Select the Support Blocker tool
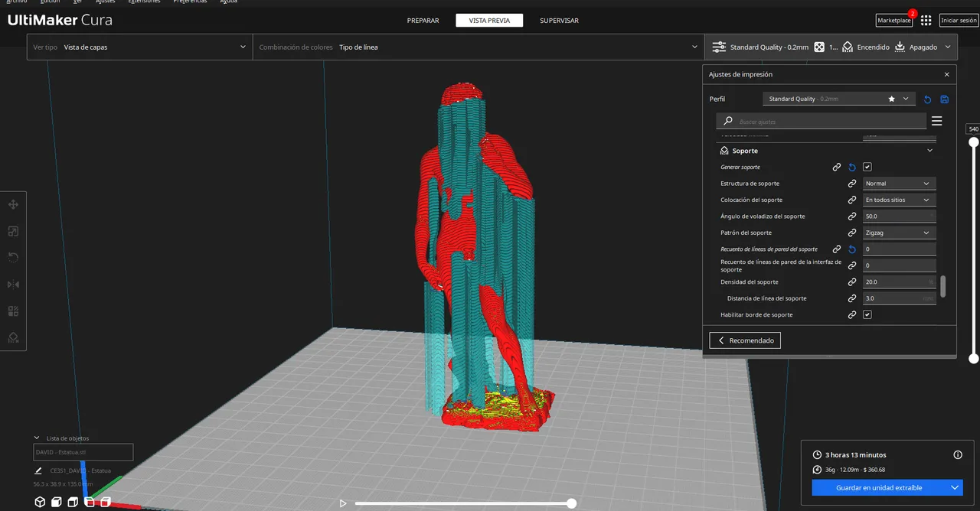The image size is (980, 511). (13, 337)
